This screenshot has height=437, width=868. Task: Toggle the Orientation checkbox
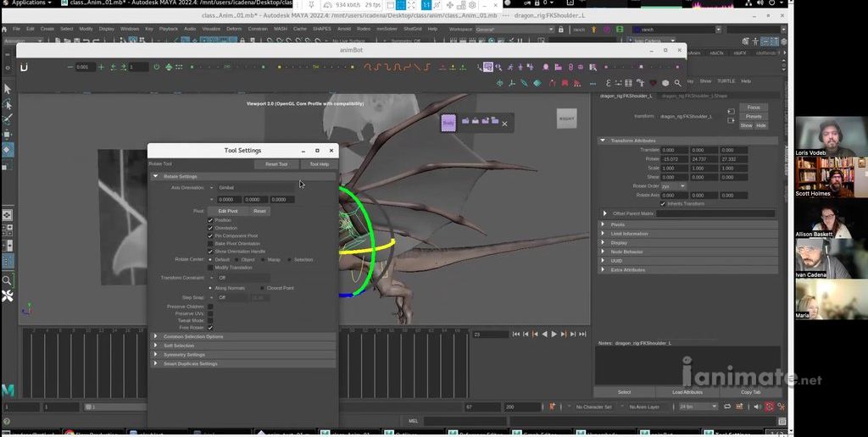(x=210, y=228)
